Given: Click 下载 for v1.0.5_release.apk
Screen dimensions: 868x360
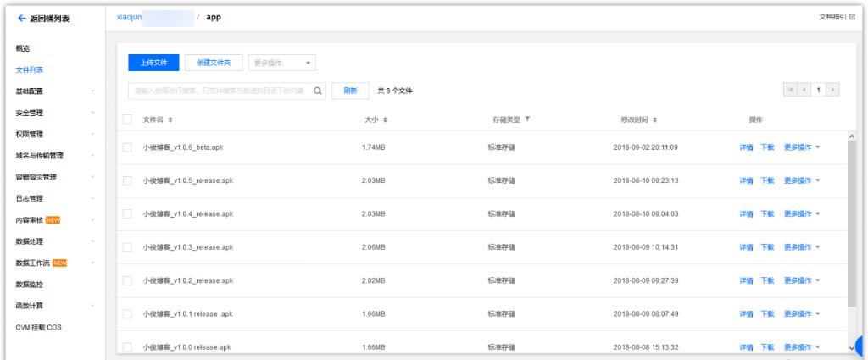Looking at the screenshot, I should click(x=767, y=180).
